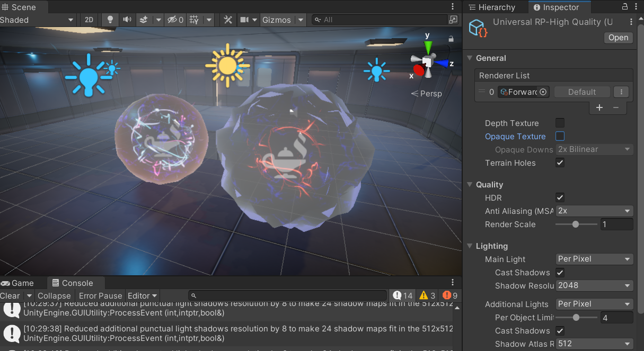Toggle warning messages count 3

pyautogui.click(x=428, y=295)
